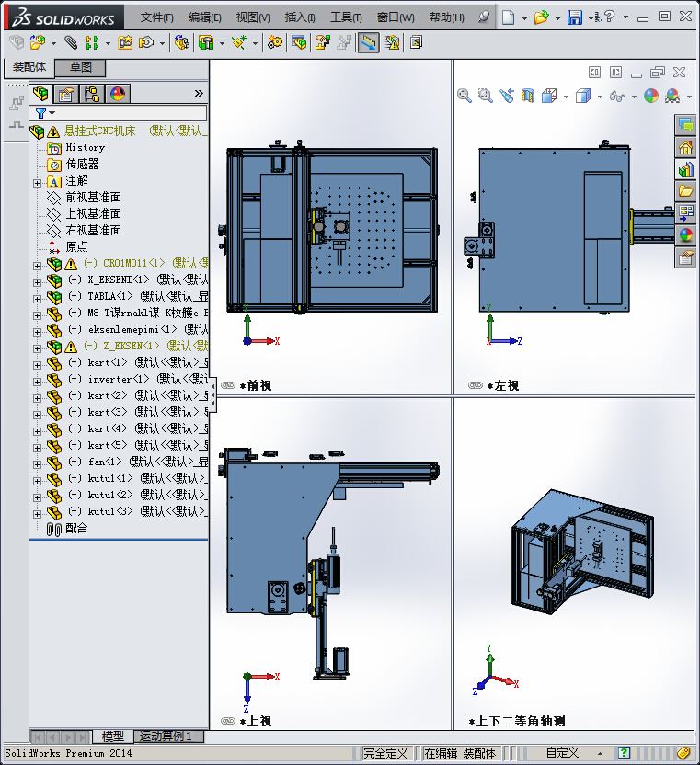Open the SolidWorks Resources home tab
The height and width of the screenshot is (765, 700).
click(x=686, y=147)
